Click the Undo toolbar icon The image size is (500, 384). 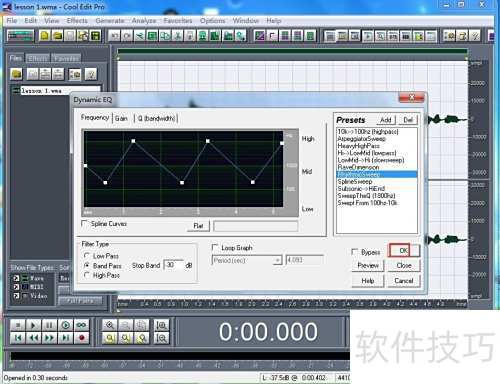pos(114,35)
